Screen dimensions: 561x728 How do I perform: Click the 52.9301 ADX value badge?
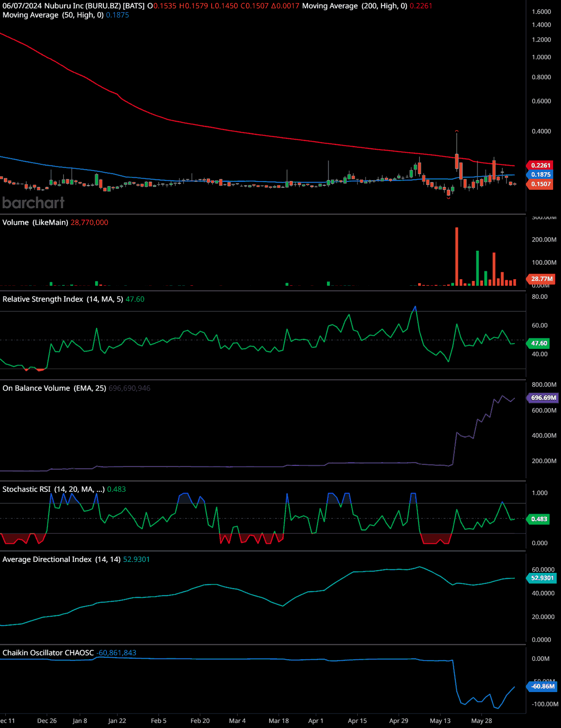click(x=542, y=578)
